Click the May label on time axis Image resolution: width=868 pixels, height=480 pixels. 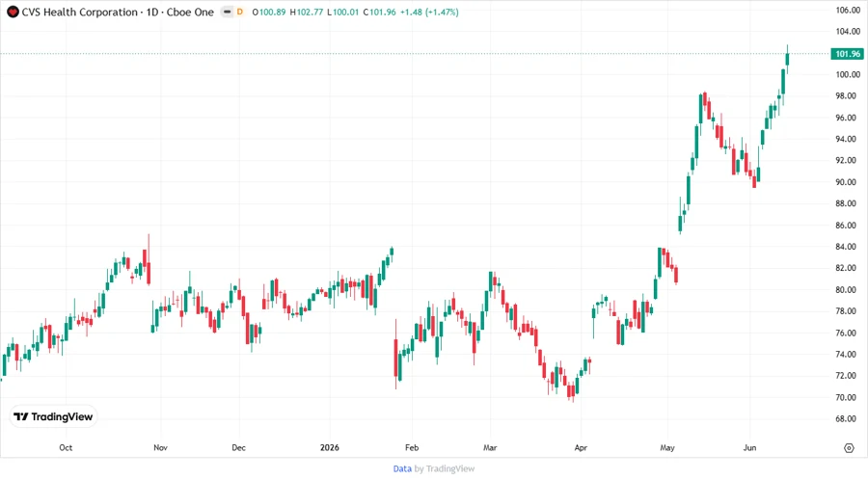click(x=667, y=448)
